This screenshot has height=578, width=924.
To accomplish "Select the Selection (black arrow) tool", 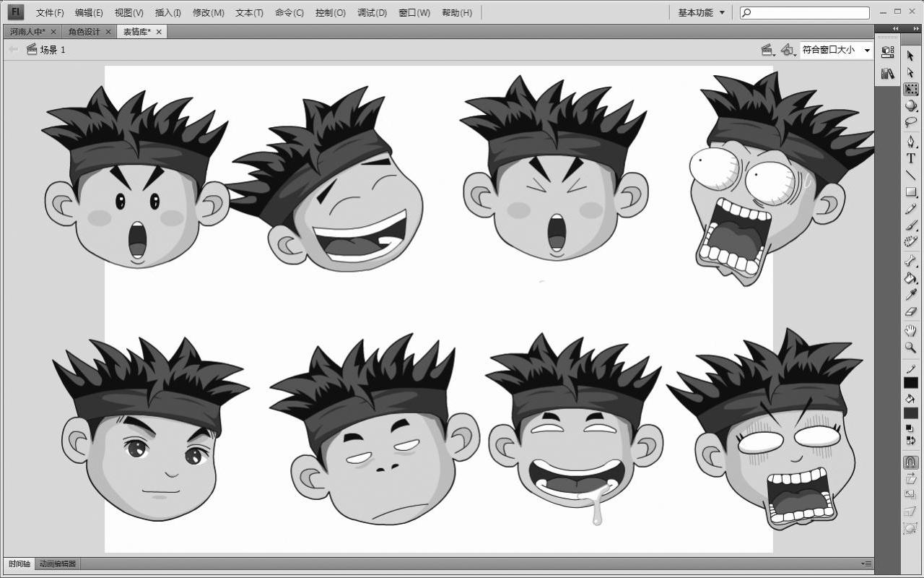I will coord(910,56).
